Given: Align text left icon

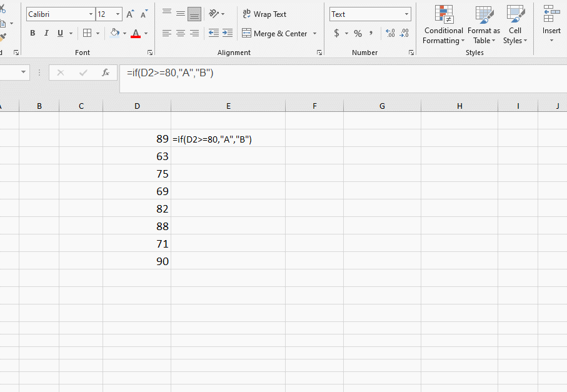Looking at the screenshot, I should (167, 33).
